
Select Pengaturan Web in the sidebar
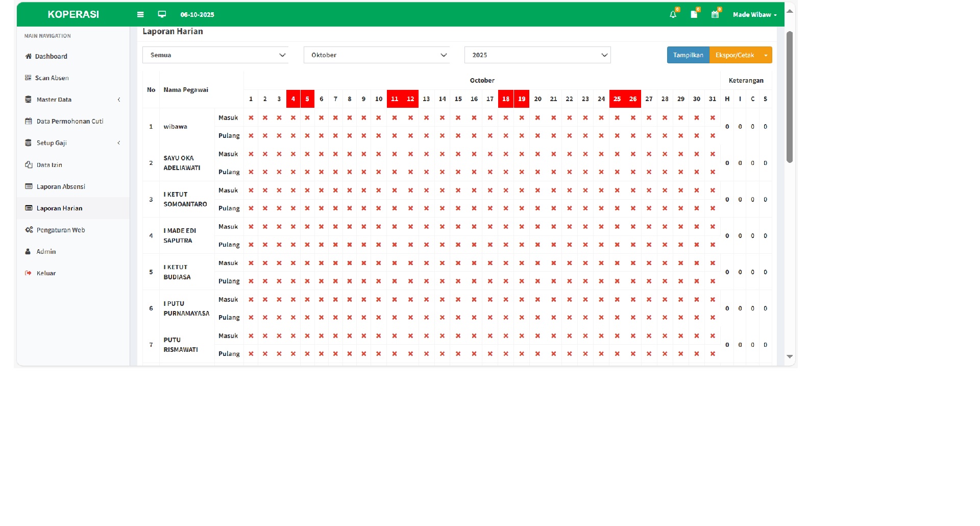coord(60,230)
